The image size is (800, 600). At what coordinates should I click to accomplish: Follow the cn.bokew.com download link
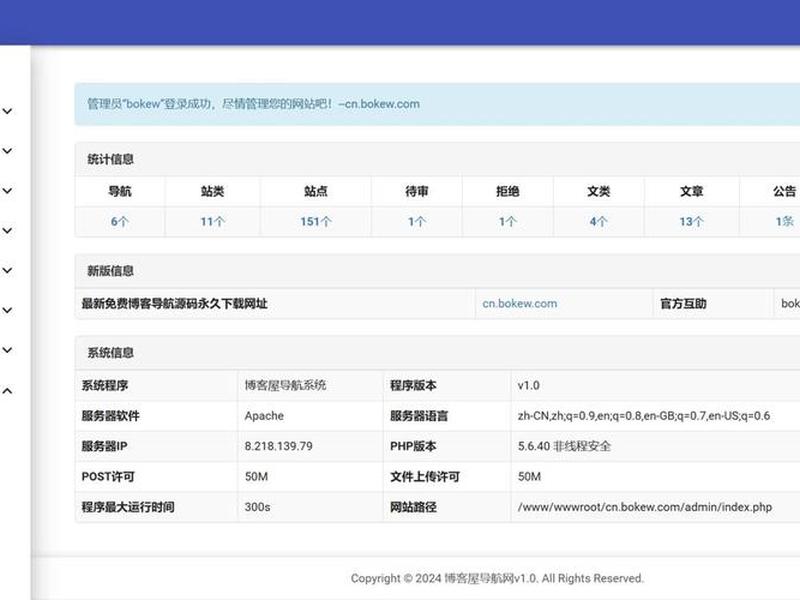tap(519, 304)
